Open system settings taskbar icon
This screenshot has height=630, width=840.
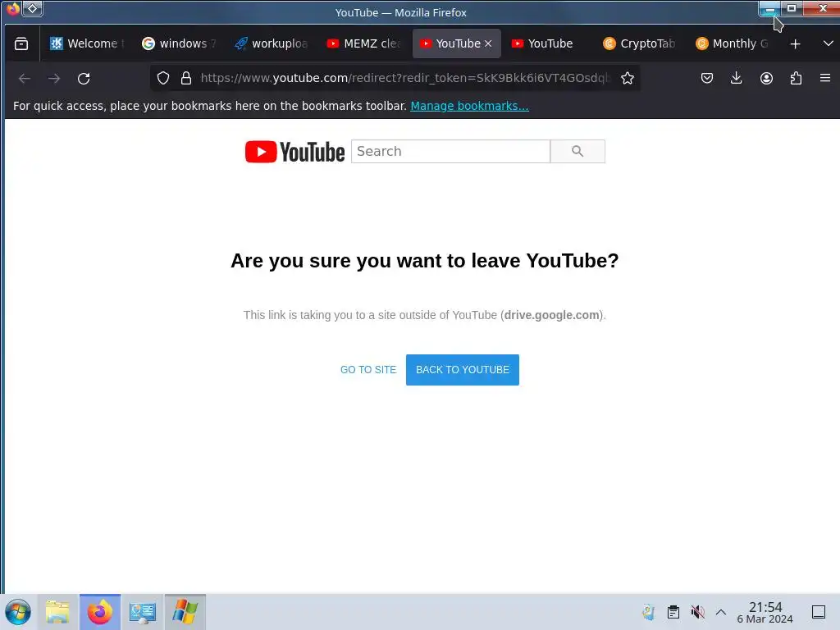tap(143, 612)
